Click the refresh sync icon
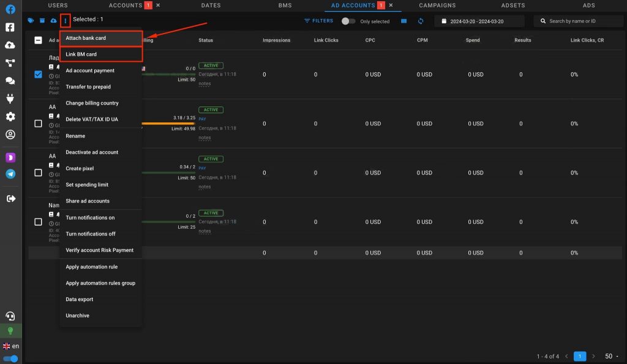Image resolution: width=627 pixels, height=364 pixels. point(420,21)
